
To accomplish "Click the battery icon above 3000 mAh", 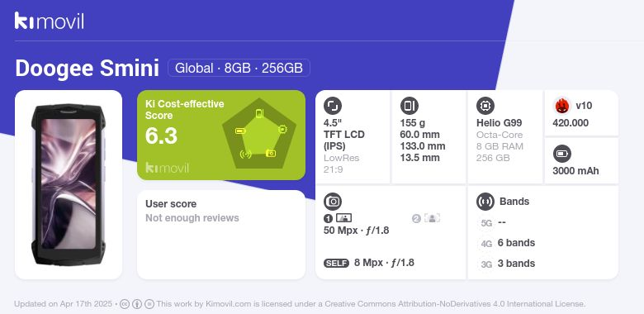I will [x=562, y=155].
